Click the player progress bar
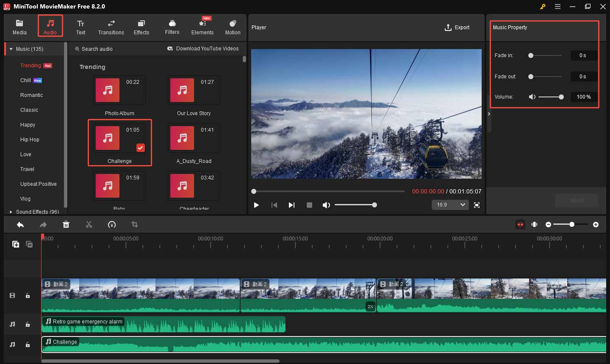 tap(328, 191)
